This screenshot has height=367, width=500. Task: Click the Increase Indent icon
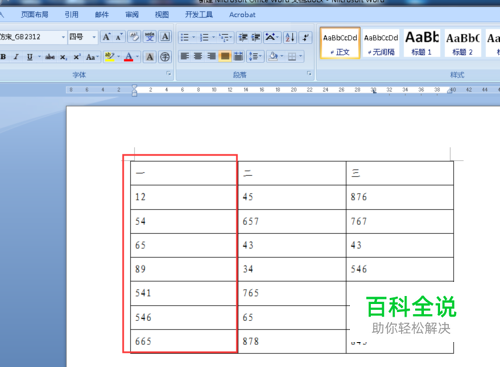(256, 37)
